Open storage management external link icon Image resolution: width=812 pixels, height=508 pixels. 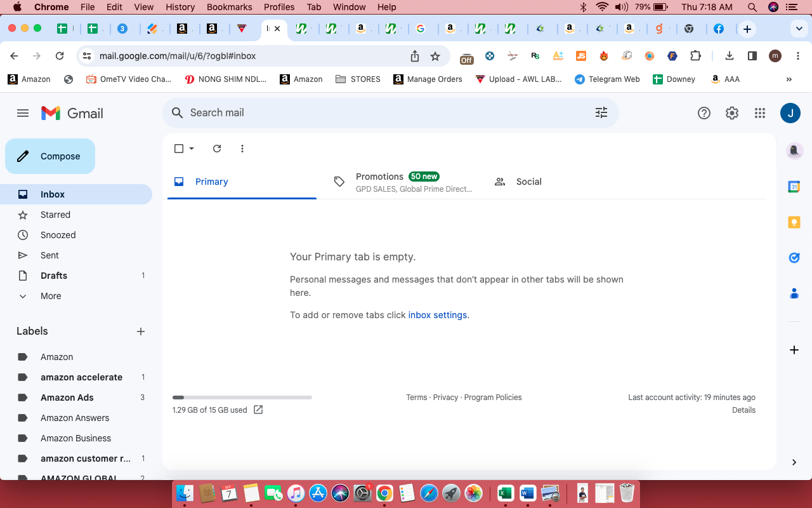pyautogui.click(x=258, y=410)
